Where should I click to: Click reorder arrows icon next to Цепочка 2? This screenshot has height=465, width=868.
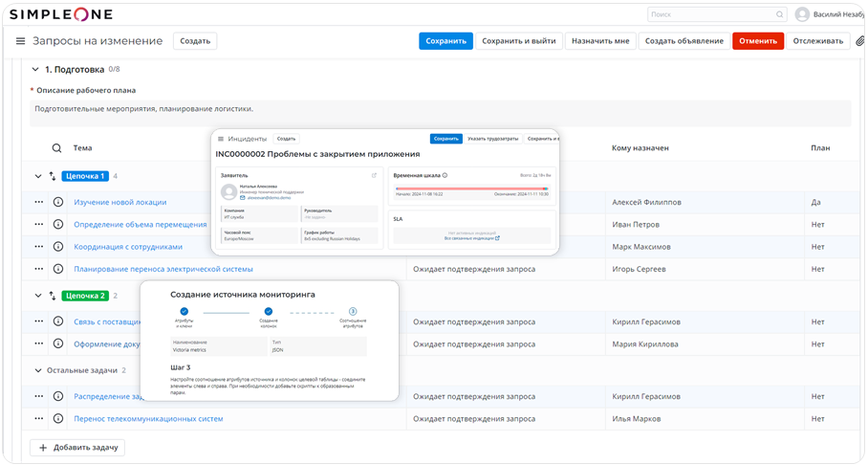pos(52,296)
